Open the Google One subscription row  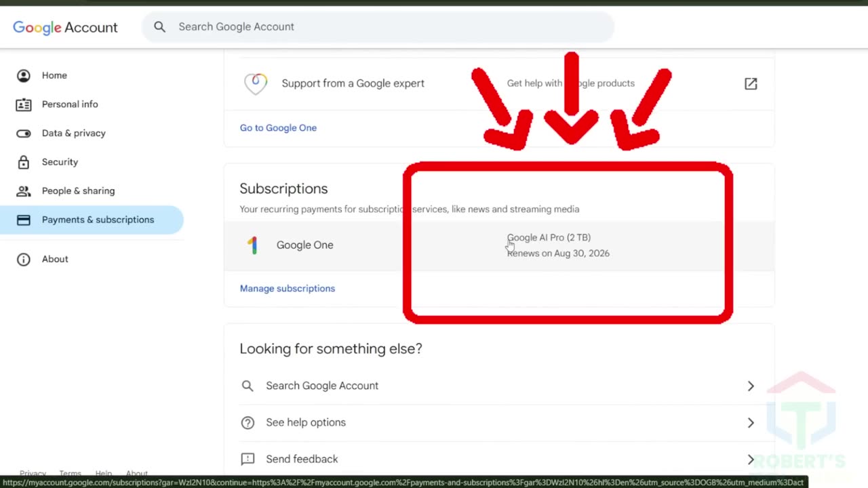(499, 245)
